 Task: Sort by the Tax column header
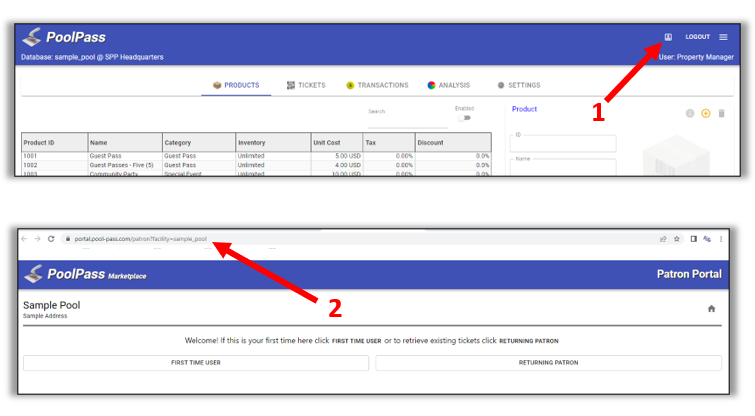(x=389, y=143)
